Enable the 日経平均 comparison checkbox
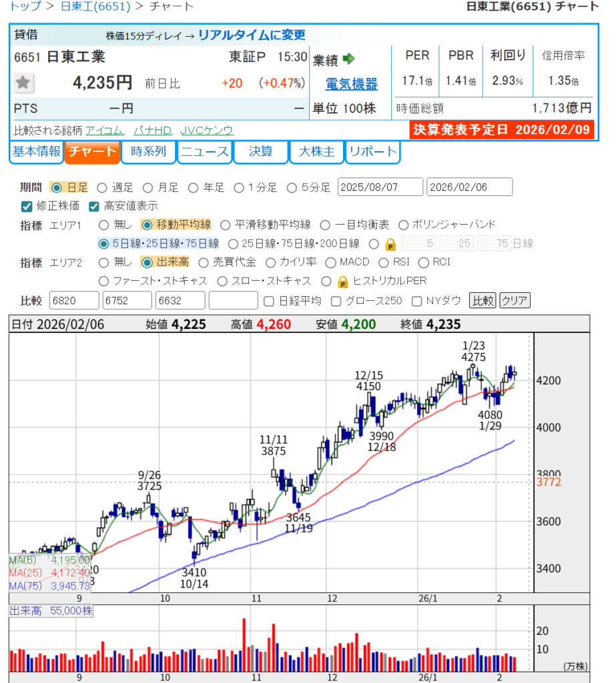This screenshot has width=616, height=683. (x=269, y=301)
